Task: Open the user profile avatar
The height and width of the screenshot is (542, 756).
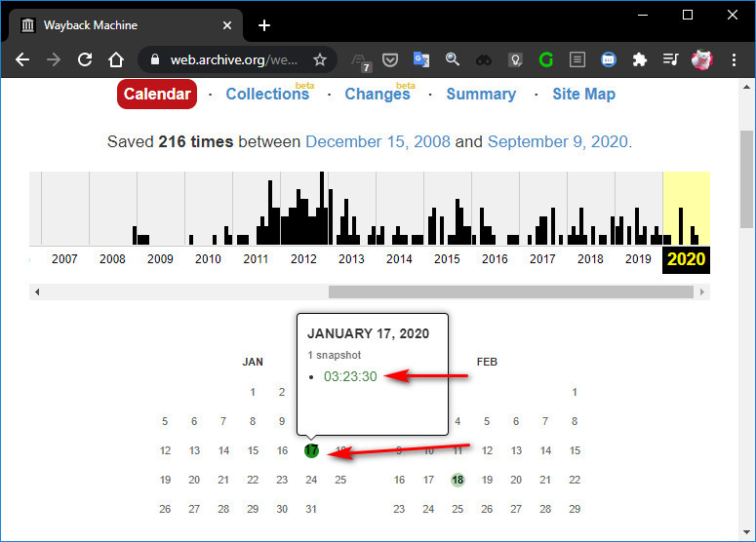Action: click(702, 59)
